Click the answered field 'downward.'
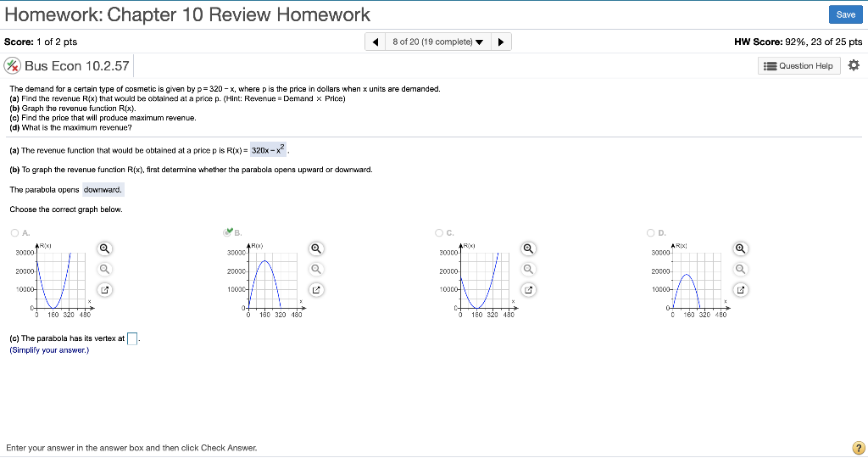Viewport: 868px width, 458px height. (x=103, y=189)
